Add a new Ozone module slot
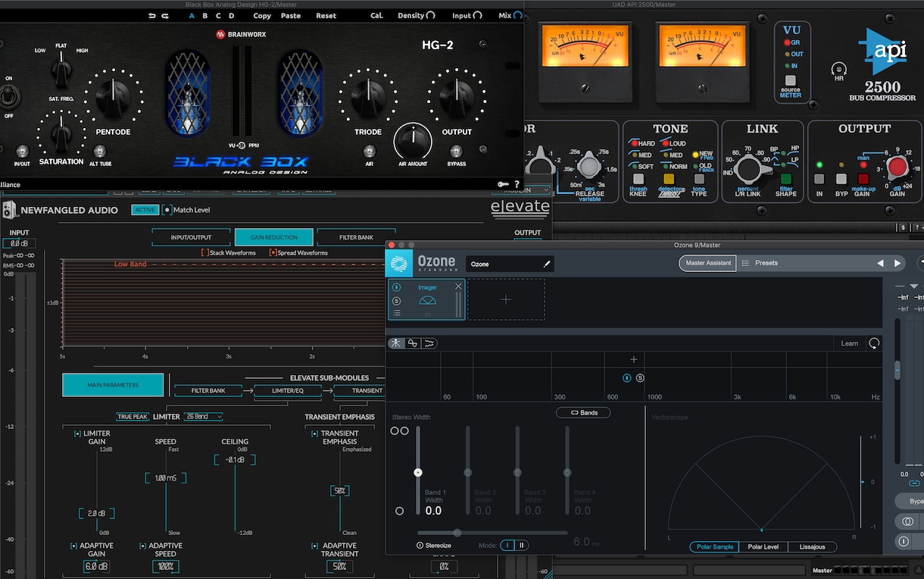Screen dimensions: 924x579 click(x=506, y=299)
